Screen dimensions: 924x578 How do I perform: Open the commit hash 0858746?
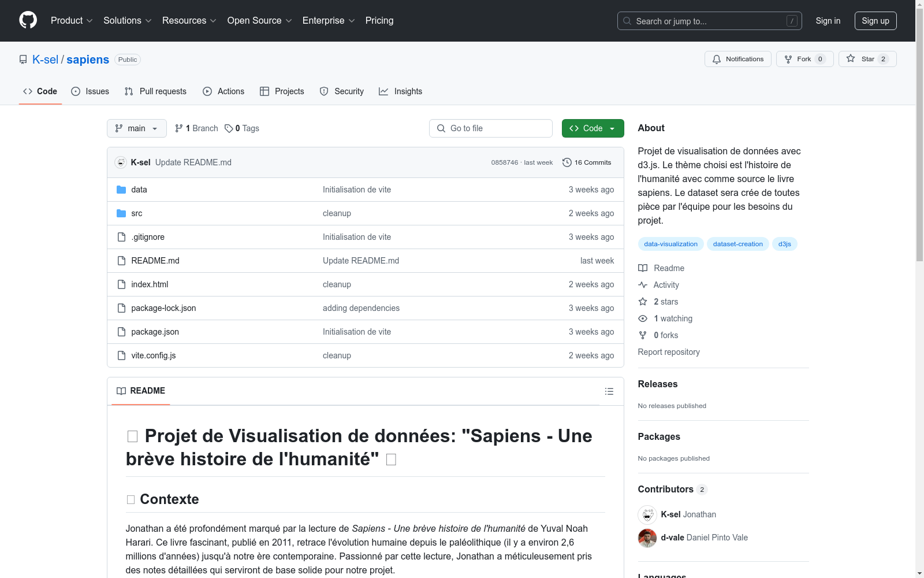coord(505,162)
